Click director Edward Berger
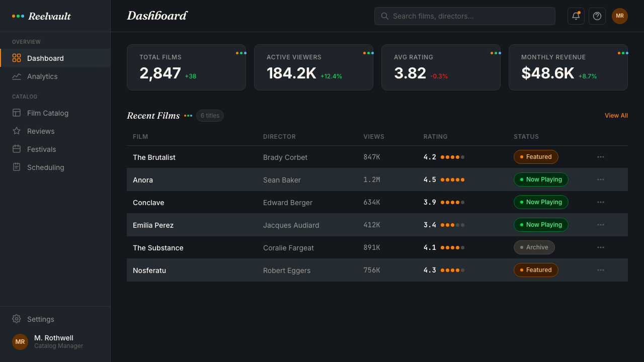This screenshot has width=644, height=362. [x=288, y=203]
